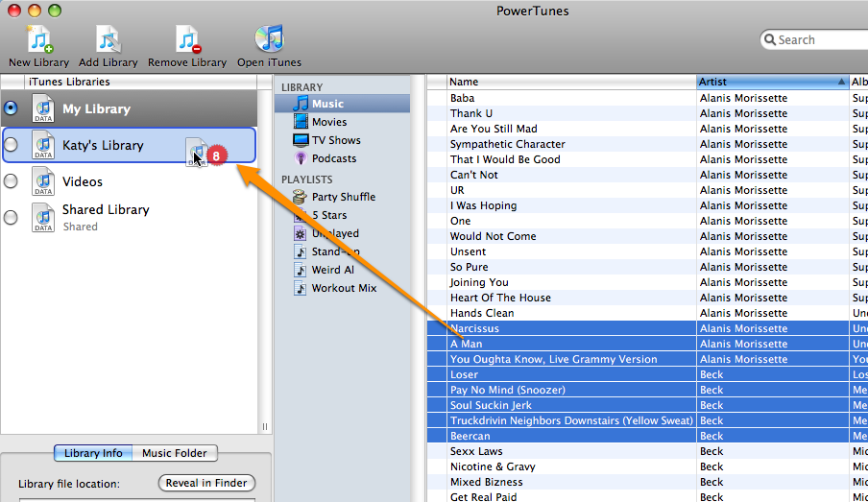Viewport: 868px width, 502px height.
Task: Open the Party Shuffle playlist
Action: point(343,197)
